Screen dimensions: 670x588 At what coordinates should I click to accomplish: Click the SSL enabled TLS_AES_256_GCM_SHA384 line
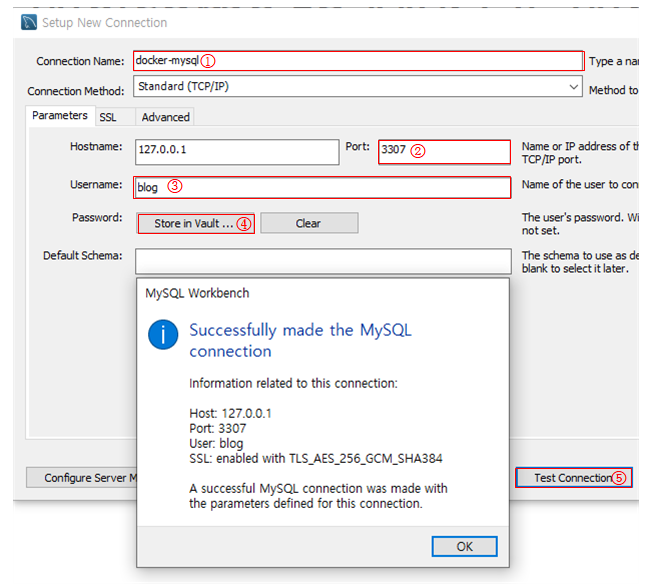[x=316, y=459]
